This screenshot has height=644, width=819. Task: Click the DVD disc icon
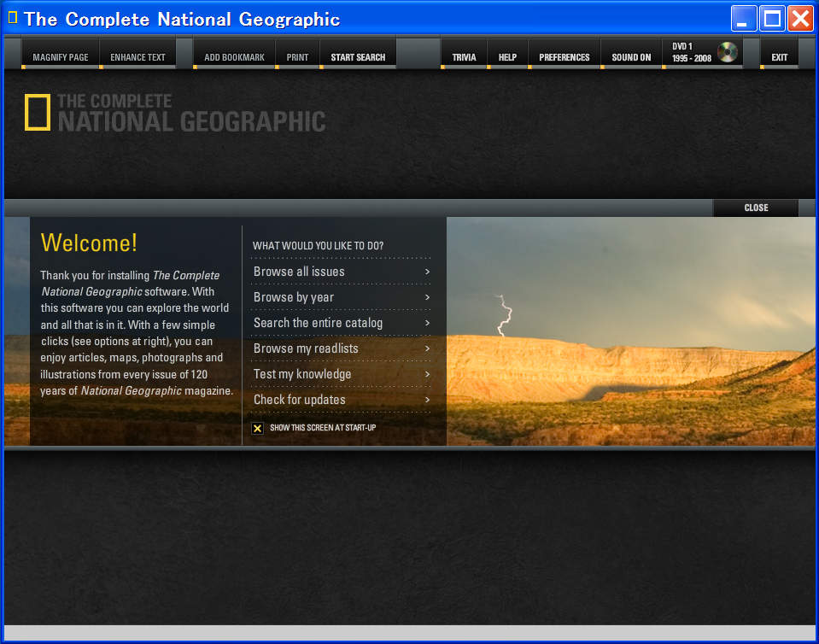coord(727,52)
